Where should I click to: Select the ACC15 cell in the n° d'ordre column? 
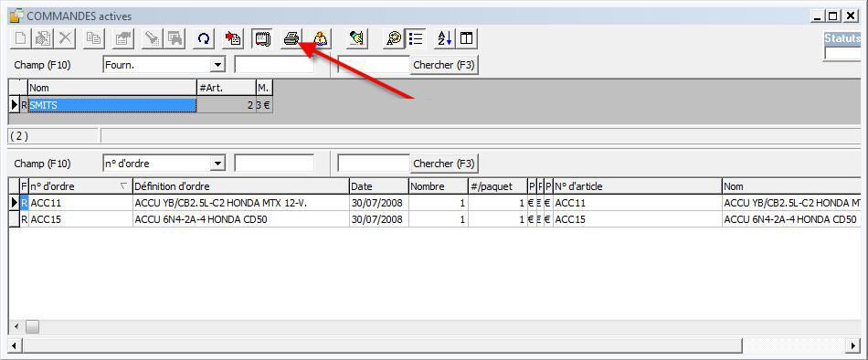[x=80, y=219]
